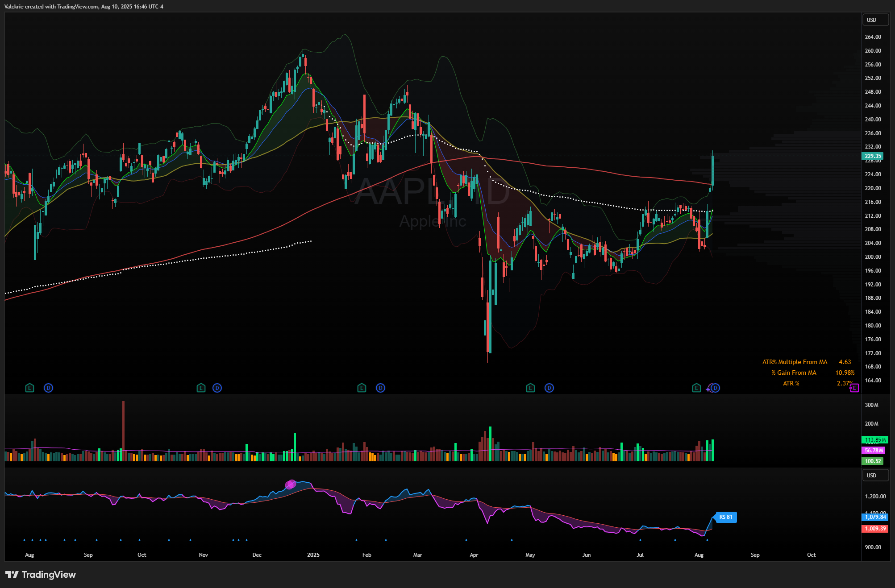Click the earnings E icon near August 2024
The image size is (895, 588).
coord(29,388)
